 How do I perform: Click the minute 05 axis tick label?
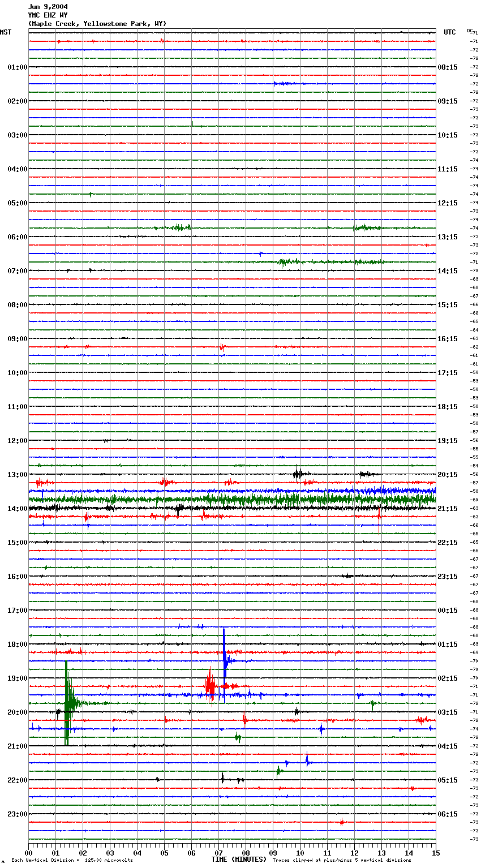164,853
